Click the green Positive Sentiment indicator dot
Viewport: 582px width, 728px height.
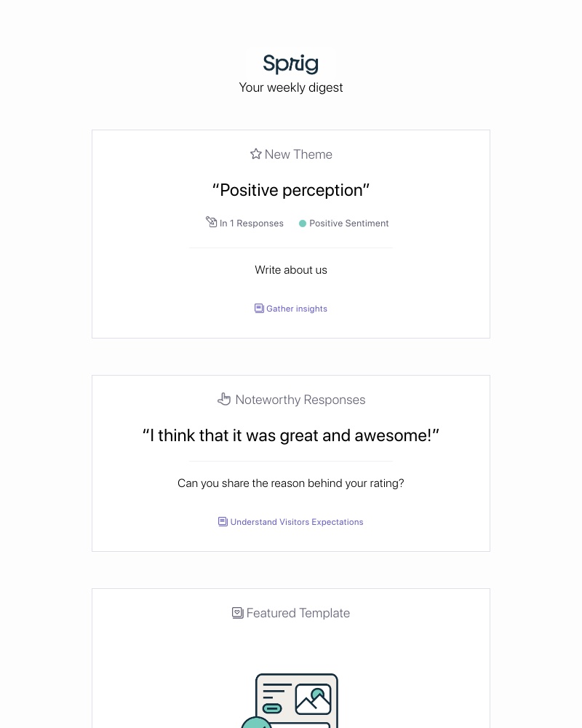(x=303, y=223)
